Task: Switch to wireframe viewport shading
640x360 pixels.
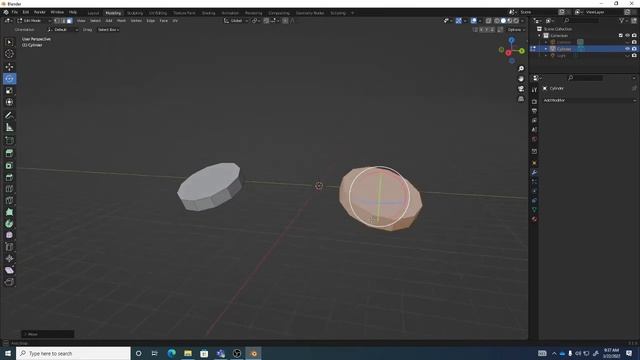Action: click(497, 20)
